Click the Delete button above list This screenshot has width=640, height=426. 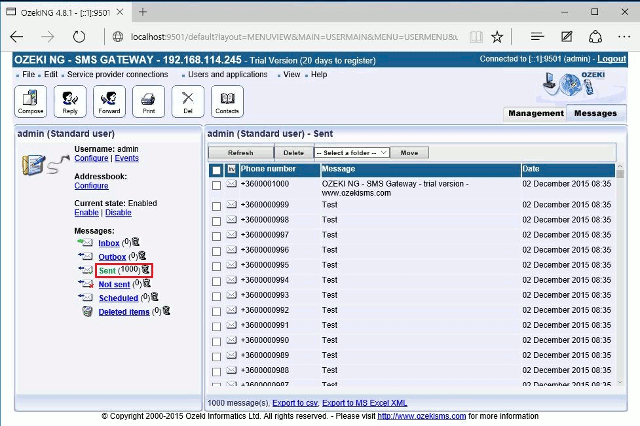point(293,153)
